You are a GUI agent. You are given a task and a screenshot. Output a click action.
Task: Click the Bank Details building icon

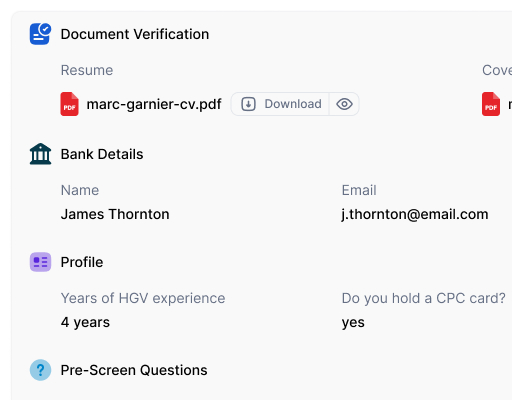[40, 154]
